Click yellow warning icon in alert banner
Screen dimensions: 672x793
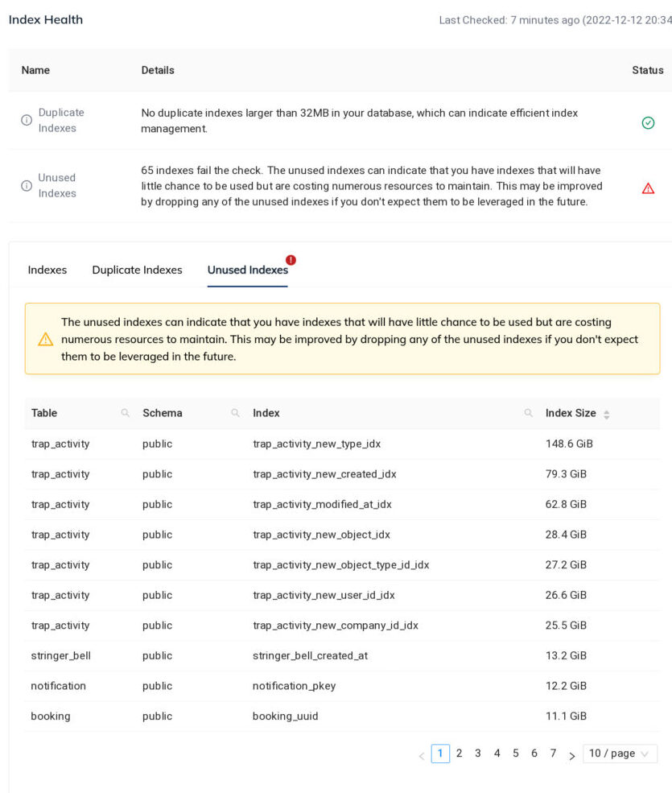[46, 339]
